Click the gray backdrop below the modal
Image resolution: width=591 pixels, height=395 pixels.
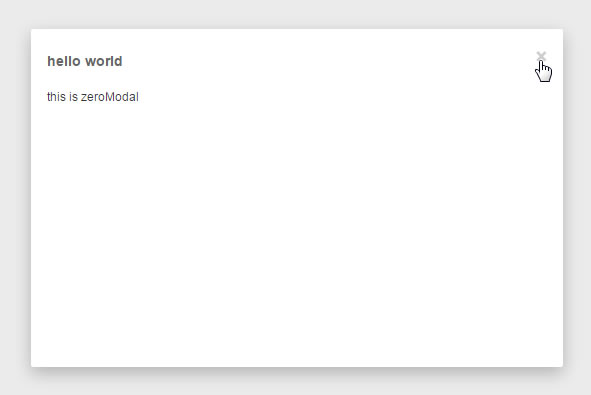coord(296,381)
